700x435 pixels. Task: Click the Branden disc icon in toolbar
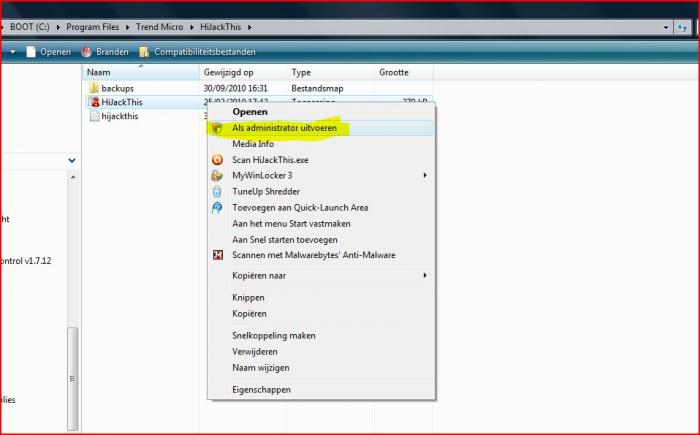point(87,52)
